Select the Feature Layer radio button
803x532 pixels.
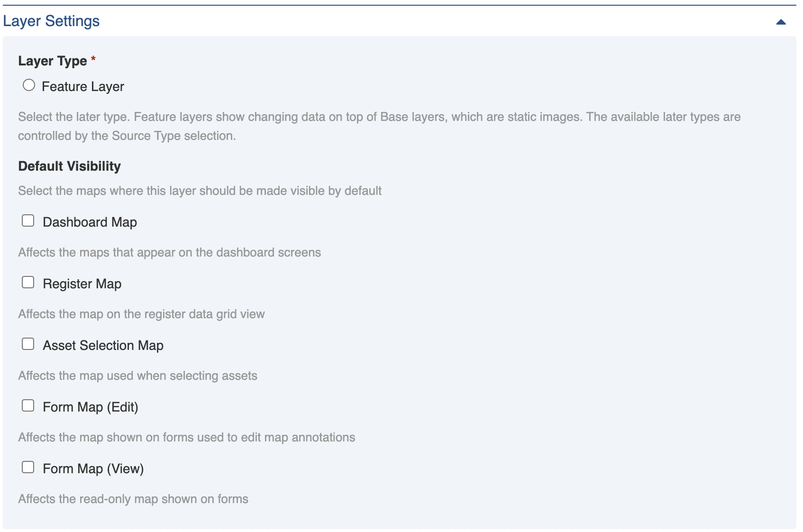29,85
